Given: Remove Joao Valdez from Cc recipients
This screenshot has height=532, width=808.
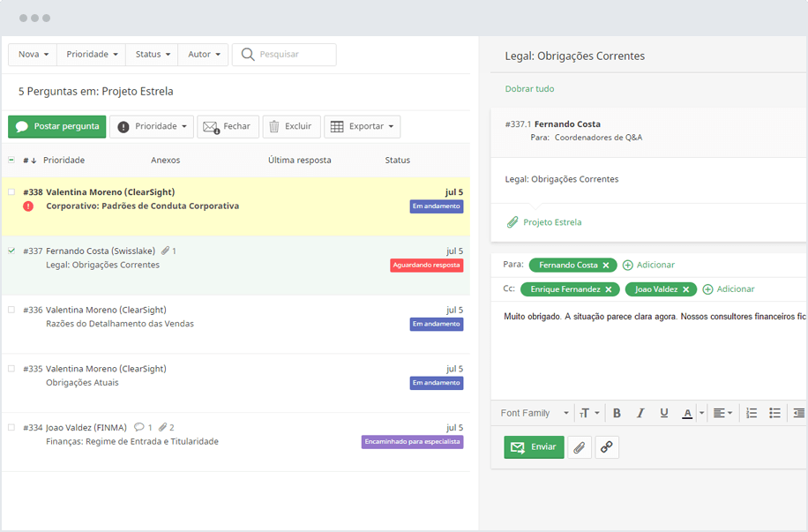Looking at the screenshot, I should click(x=685, y=289).
